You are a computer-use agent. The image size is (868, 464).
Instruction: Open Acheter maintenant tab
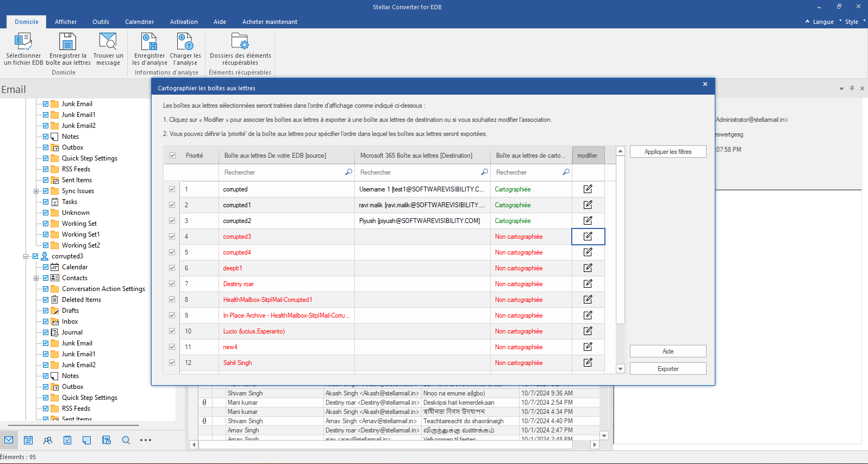(x=270, y=22)
